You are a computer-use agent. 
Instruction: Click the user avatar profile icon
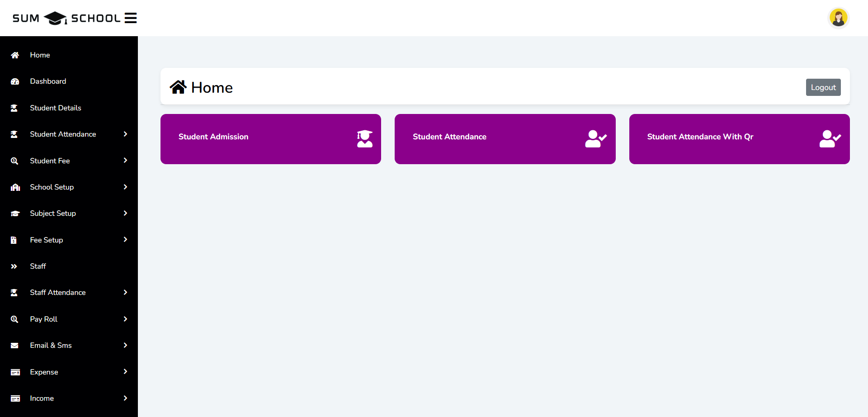point(838,18)
